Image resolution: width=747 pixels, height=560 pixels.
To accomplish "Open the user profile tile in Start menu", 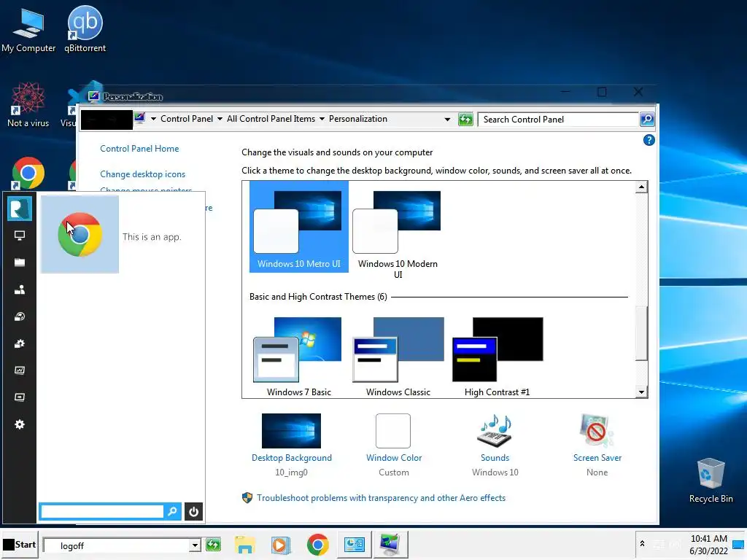I will coord(20,209).
